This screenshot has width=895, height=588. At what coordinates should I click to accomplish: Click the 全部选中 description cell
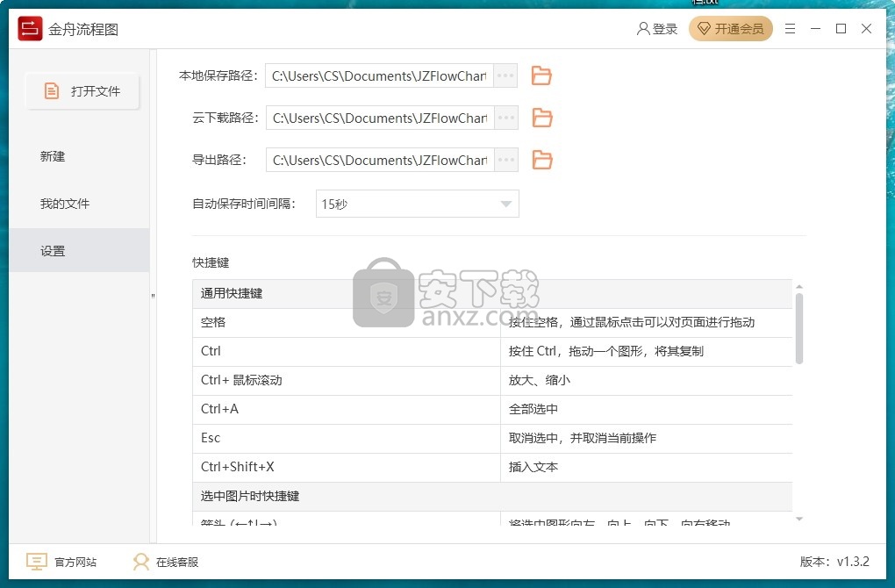(x=647, y=409)
